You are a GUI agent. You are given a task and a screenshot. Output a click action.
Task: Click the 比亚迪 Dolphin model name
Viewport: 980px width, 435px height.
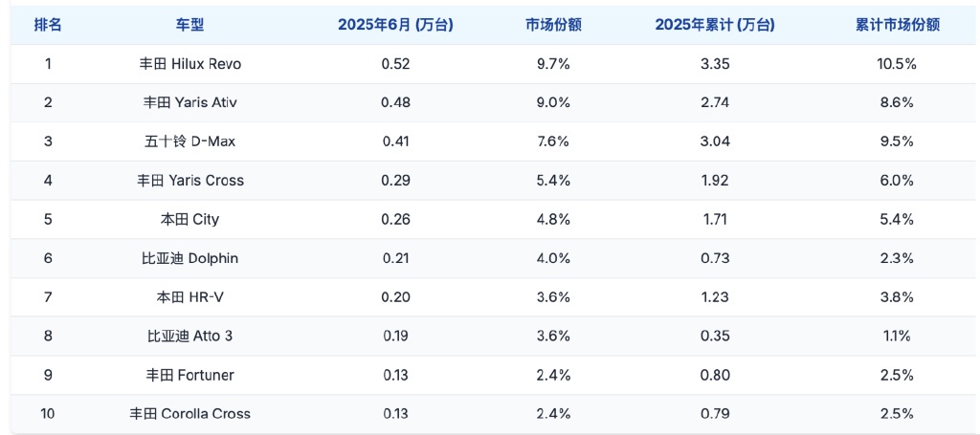tap(189, 258)
